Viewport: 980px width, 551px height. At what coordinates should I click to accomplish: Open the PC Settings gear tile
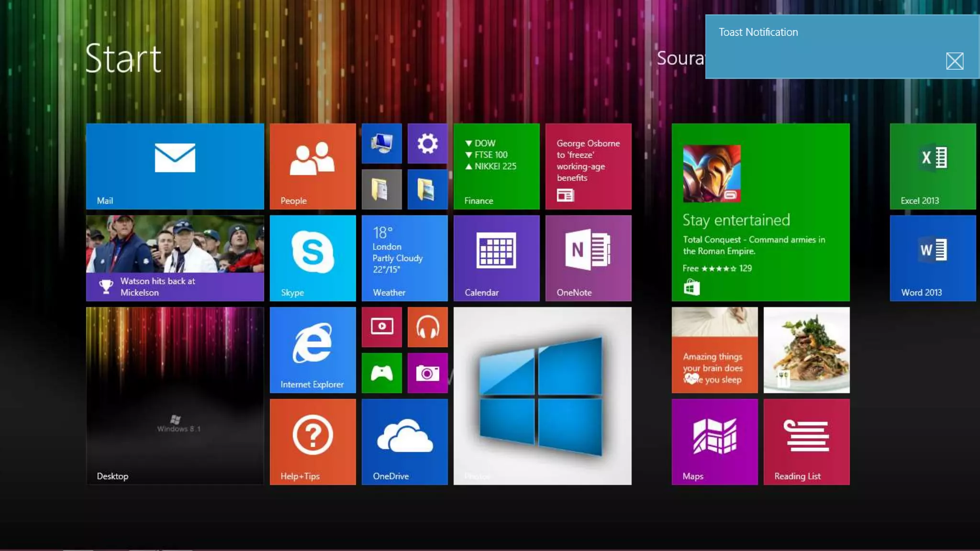tap(427, 143)
